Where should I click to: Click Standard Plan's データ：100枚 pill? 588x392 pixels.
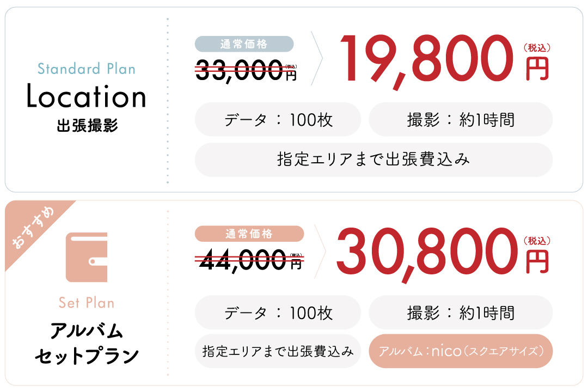tap(278, 119)
